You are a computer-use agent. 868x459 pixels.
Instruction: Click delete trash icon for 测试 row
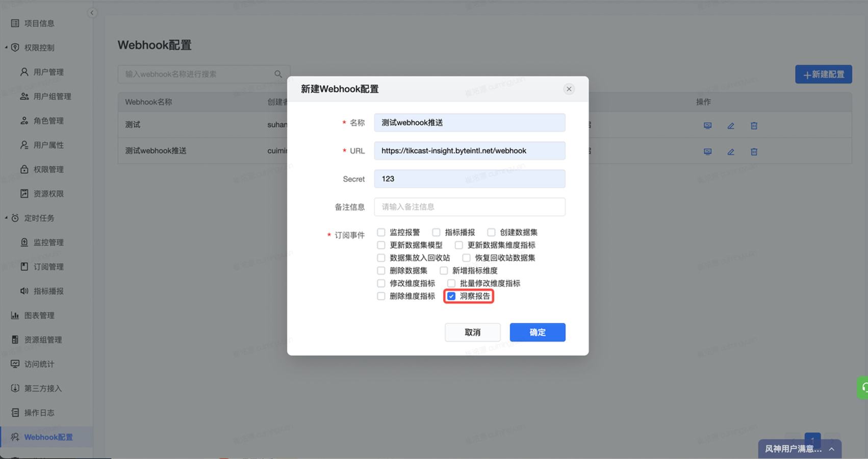pos(754,125)
